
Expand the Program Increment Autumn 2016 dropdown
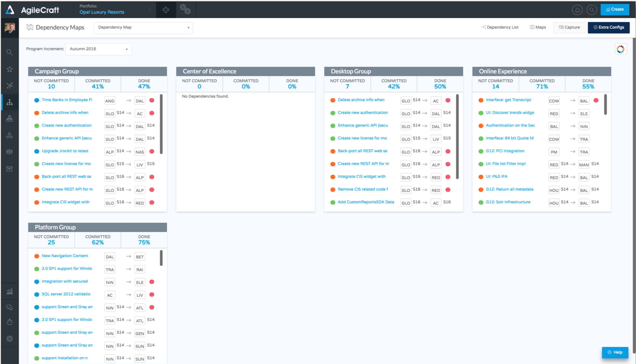98,49
